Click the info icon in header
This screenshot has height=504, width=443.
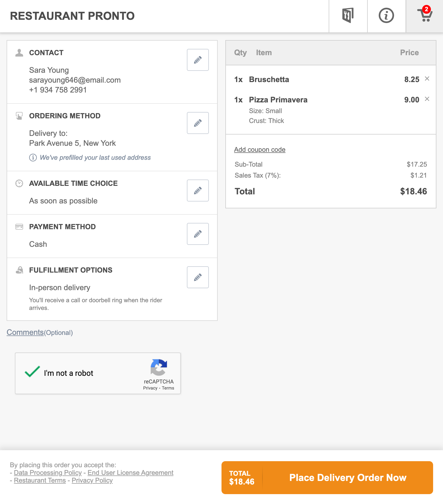[x=386, y=16]
